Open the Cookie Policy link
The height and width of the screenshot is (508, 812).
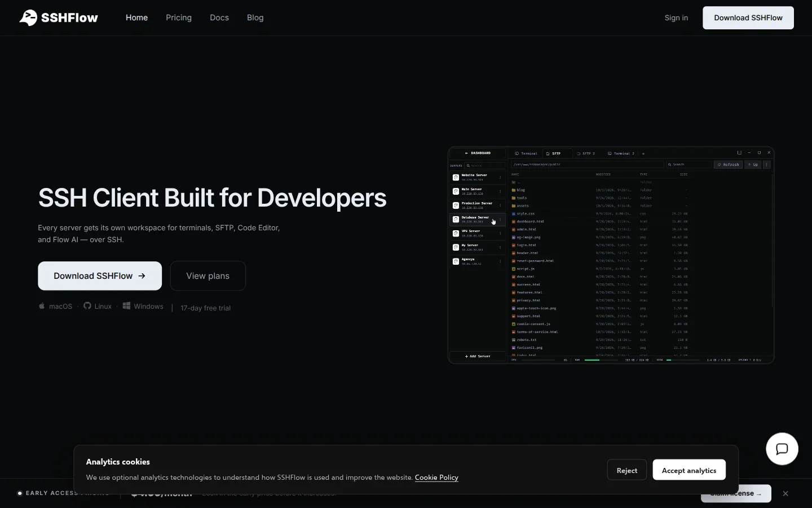pyautogui.click(x=436, y=478)
